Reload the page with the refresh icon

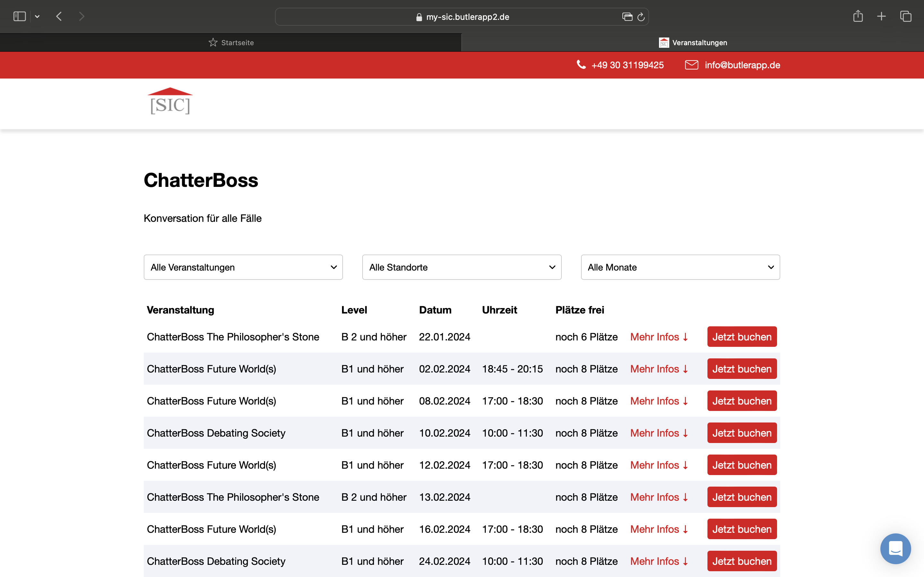tap(641, 17)
